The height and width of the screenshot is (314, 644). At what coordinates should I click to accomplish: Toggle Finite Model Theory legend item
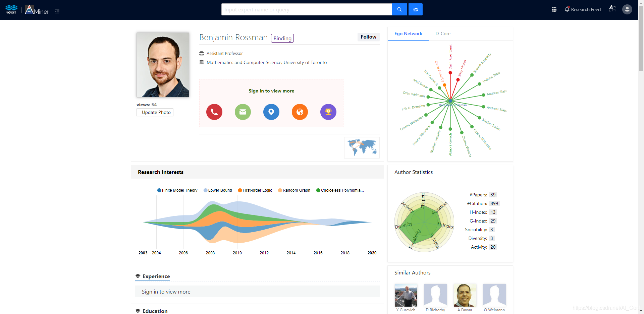[177, 190]
